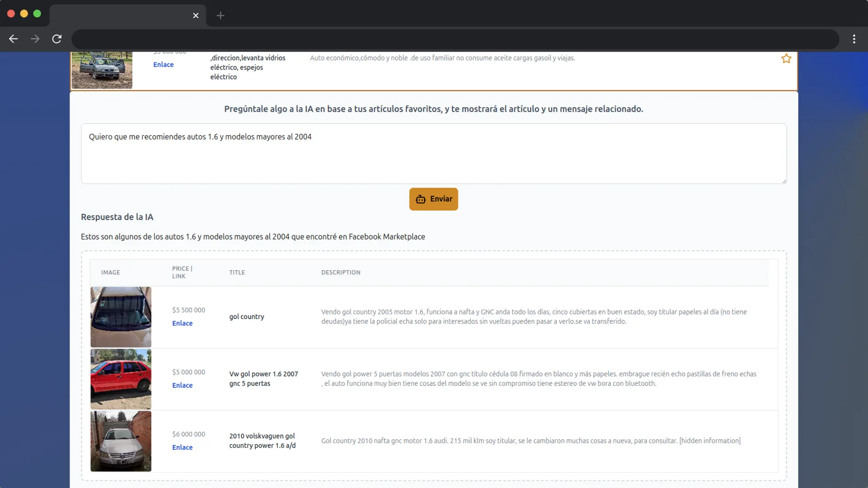Click the top listing car thumbnail
Viewport: 868px width, 488px height.
[102, 70]
